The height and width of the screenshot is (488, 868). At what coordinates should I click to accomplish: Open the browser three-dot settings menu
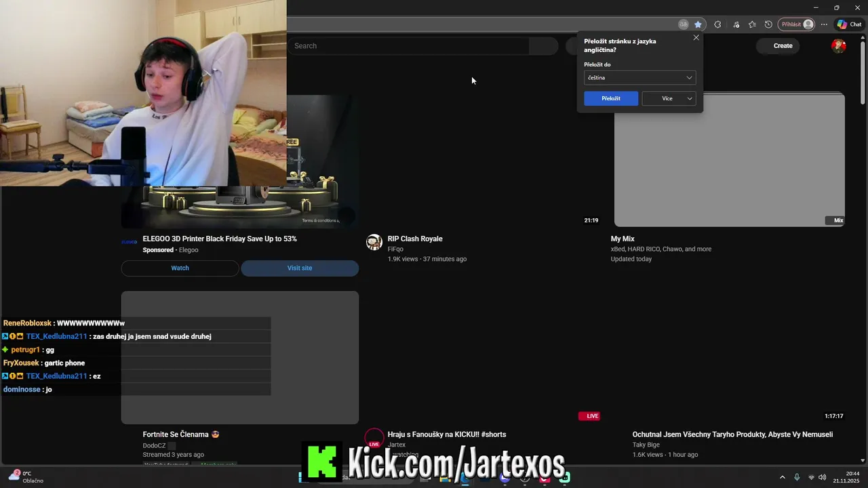[824, 24]
